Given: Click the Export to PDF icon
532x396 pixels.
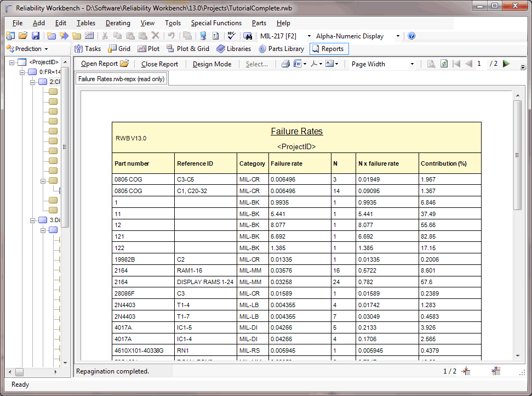Looking at the screenshot, I should tap(314, 64).
